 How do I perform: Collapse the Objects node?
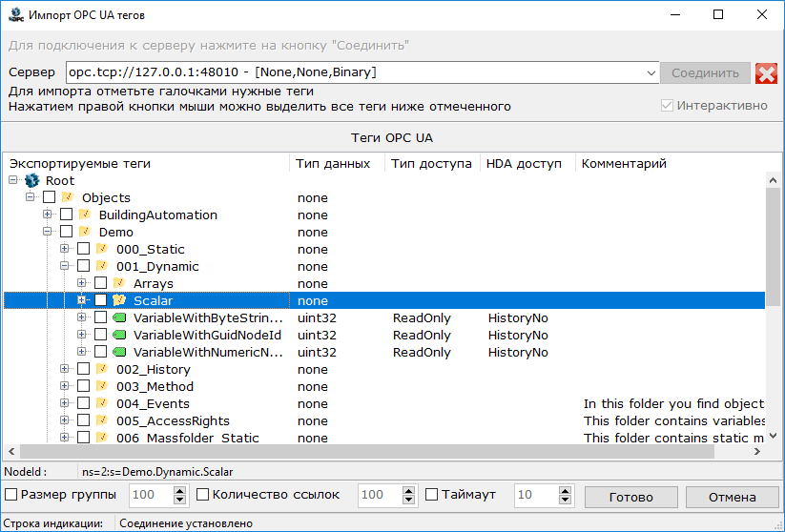[31, 196]
